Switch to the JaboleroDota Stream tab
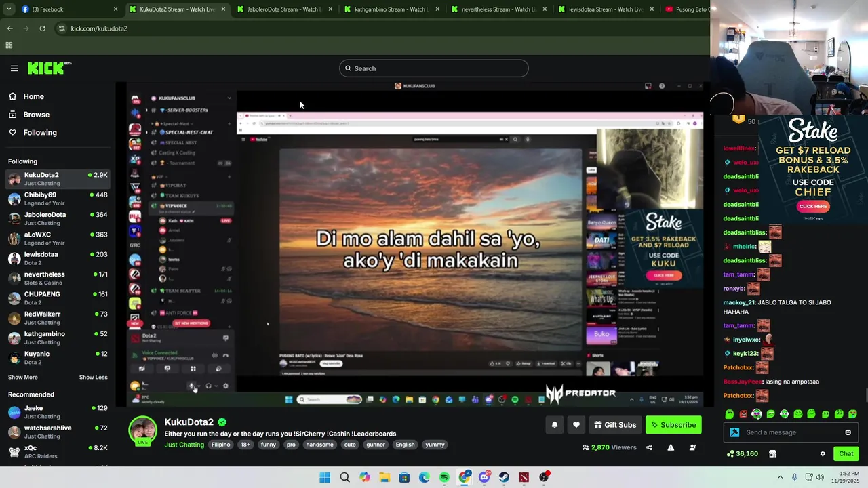The width and height of the screenshot is (868, 488). [x=284, y=9]
